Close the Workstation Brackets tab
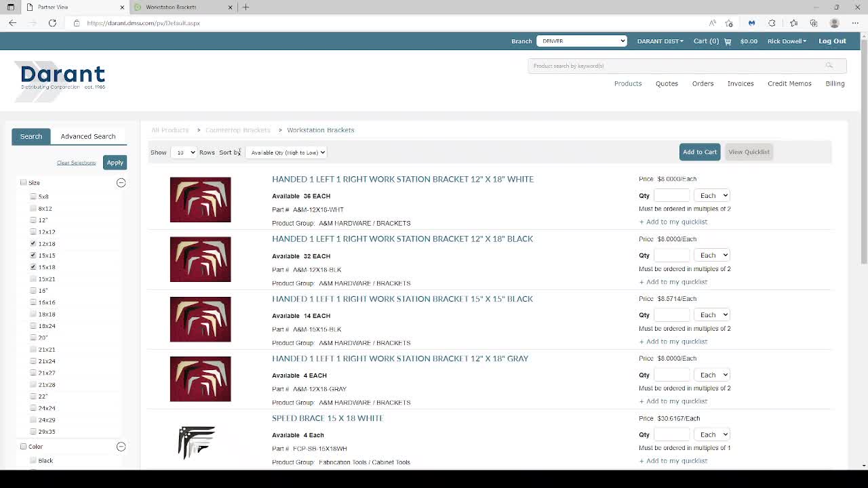The image size is (868, 488). (230, 7)
